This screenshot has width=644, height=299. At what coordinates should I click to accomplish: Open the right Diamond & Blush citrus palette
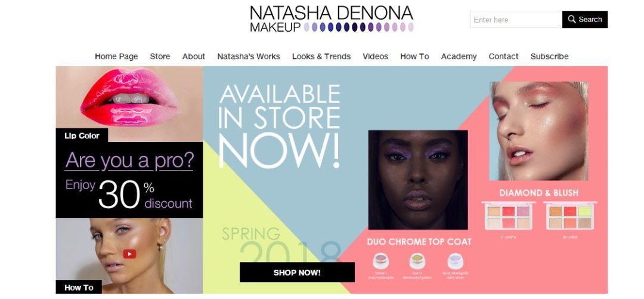[x=570, y=216]
